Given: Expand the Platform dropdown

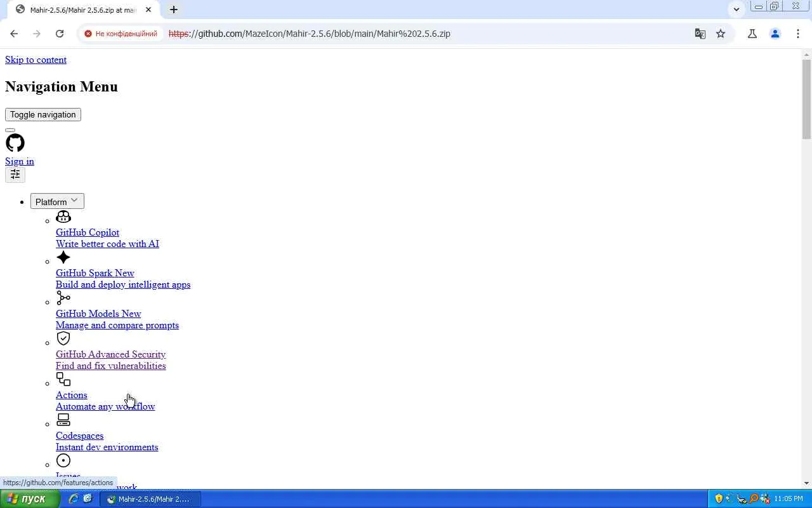Looking at the screenshot, I should (57, 201).
